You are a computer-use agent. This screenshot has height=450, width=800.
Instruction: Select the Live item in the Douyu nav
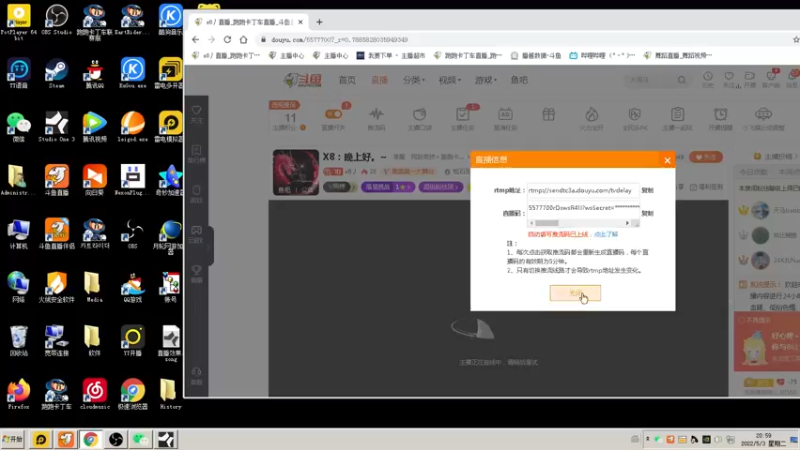[379, 80]
